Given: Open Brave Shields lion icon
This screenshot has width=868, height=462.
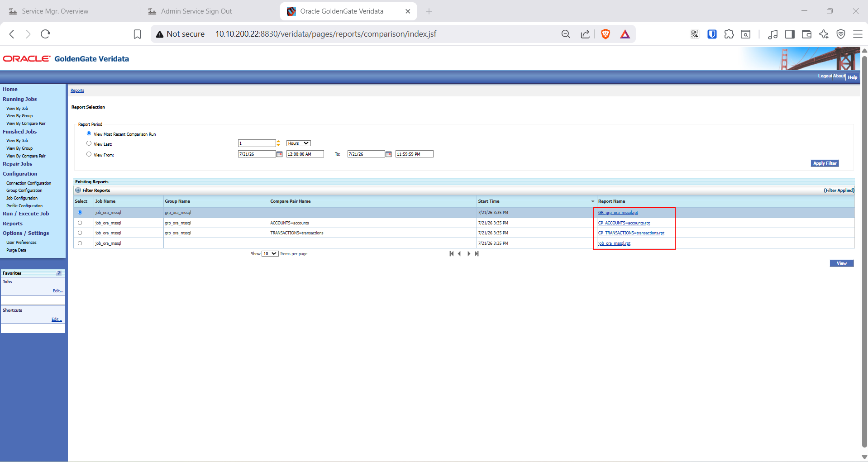Looking at the screenshot, I should tap(606, 34).
